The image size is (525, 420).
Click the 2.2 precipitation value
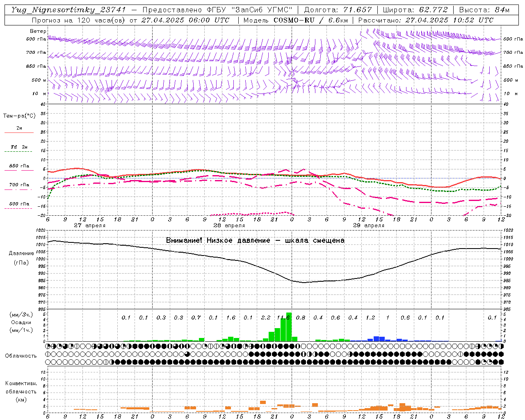click(x=266, y=317)
